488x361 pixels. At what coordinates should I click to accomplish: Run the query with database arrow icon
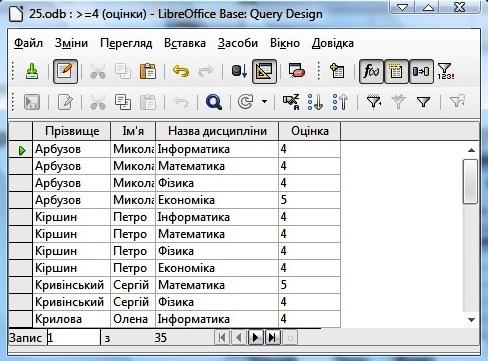click(239, 71)
